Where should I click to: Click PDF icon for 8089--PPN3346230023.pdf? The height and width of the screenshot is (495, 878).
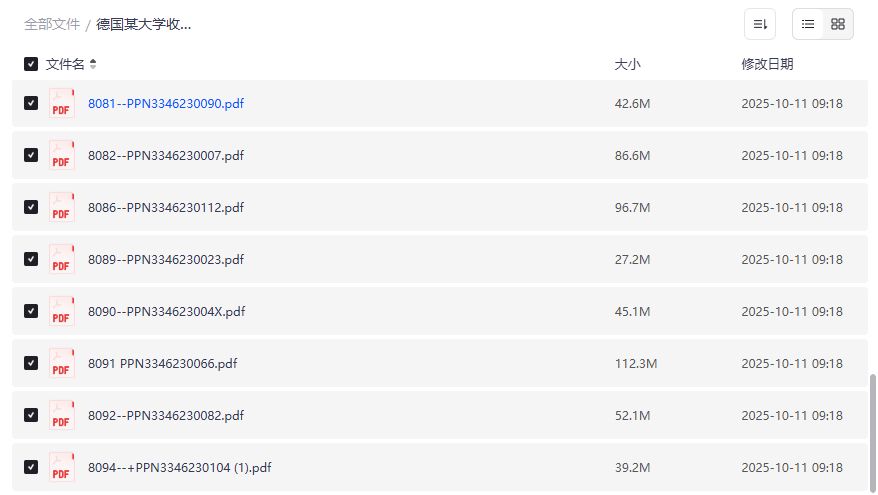point(62,260)
